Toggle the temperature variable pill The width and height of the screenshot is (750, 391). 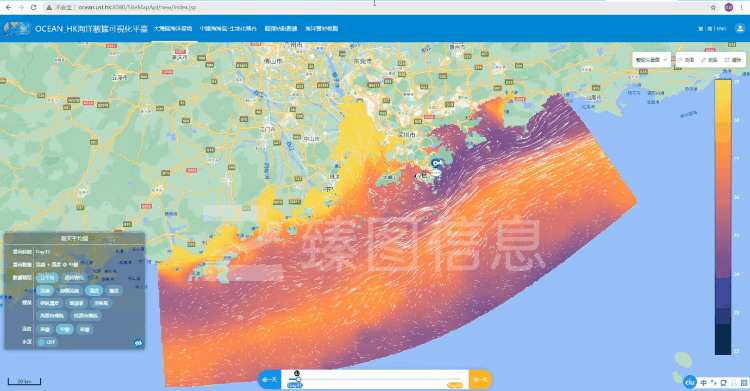[x=94, y=290]
